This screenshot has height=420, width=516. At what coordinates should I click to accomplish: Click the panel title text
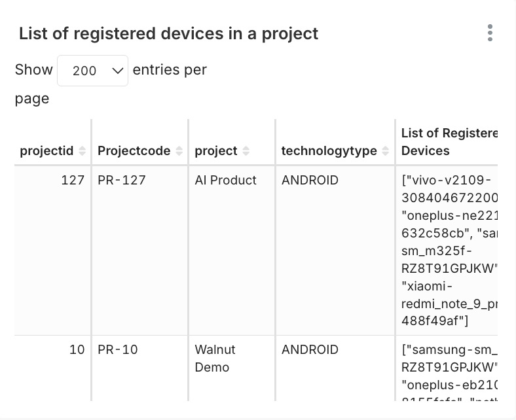pyautogui.click(x=168, y=33)
